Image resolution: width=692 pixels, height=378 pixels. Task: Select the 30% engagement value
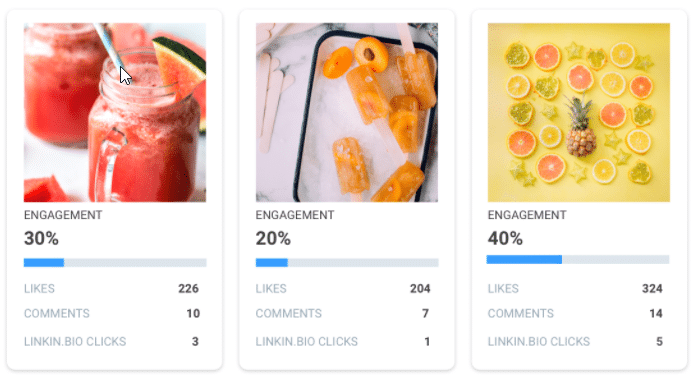pyautogui.click(x=41, y=239)
